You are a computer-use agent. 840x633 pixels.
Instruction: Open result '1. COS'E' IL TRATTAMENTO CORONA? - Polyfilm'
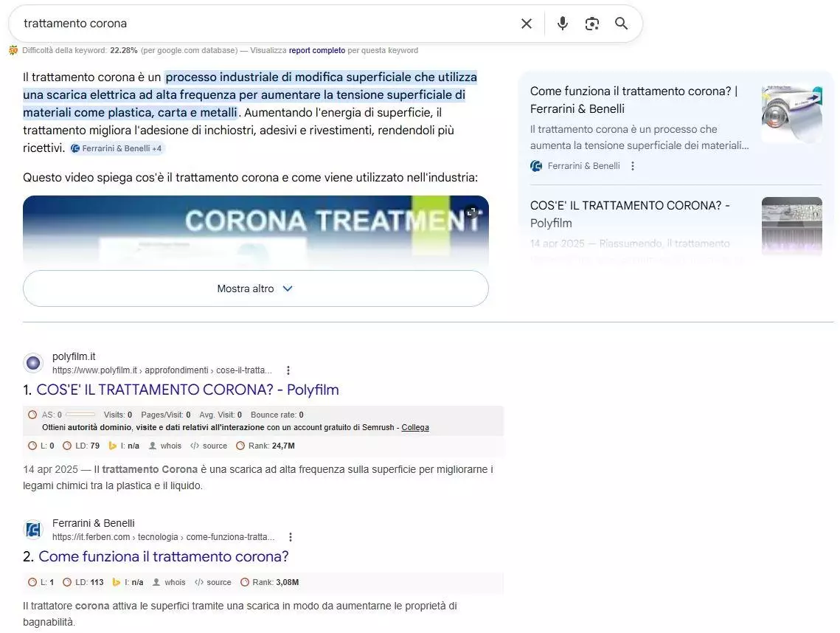click(187, 390)
